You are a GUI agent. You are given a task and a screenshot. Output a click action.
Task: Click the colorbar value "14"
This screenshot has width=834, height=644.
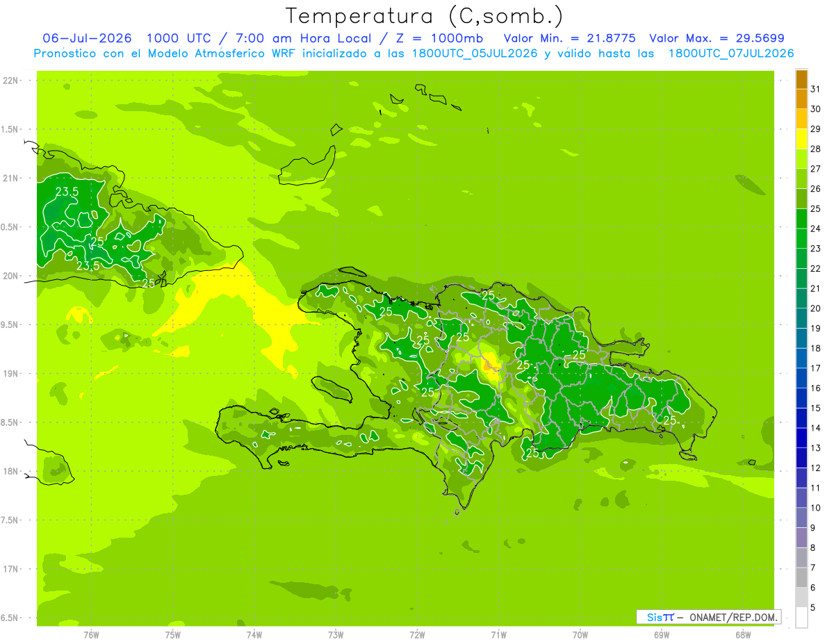816,428
